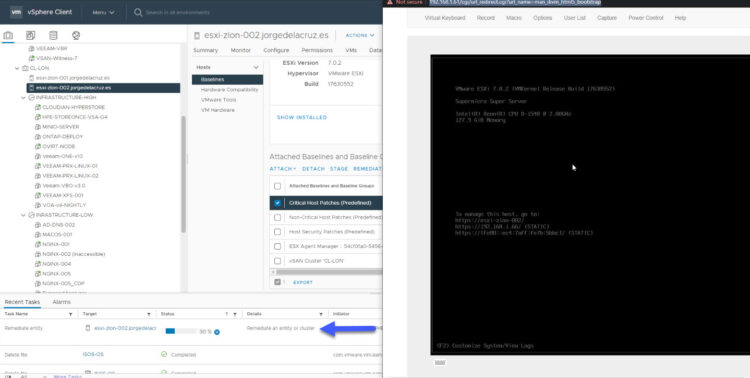This screenshot has height=378, width=750.
Task: Collapse the INFRASTRUCTURE-LOW resource pool
Action: (x=23, y=215)
